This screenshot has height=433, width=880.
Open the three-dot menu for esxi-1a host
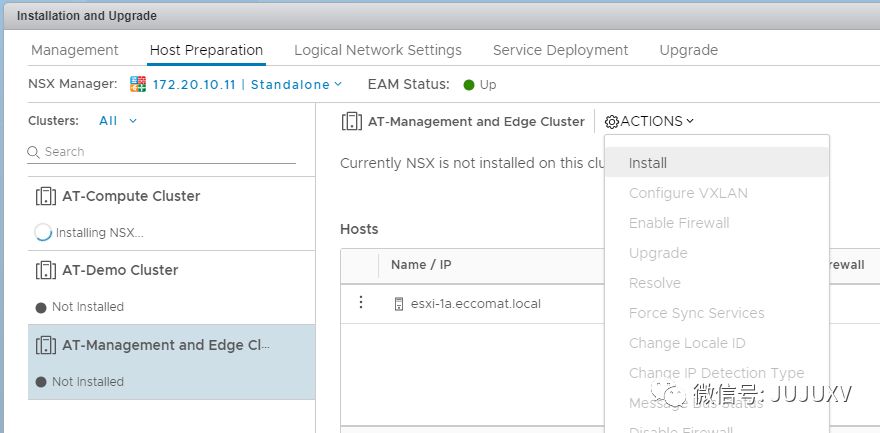click(361, 303)
